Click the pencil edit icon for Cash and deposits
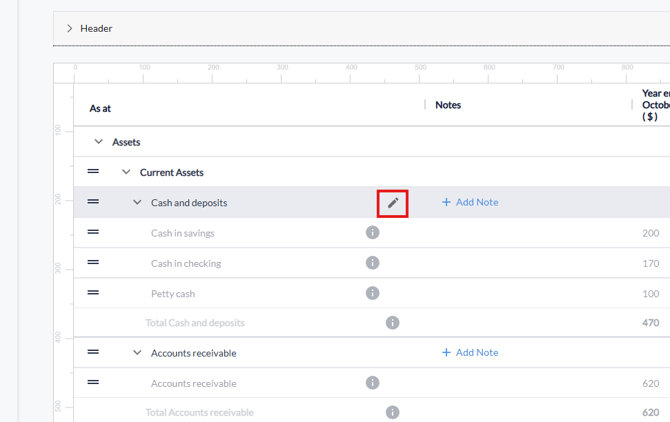The width and height of the screenshot is (670, 422). [x=393, y=203]
